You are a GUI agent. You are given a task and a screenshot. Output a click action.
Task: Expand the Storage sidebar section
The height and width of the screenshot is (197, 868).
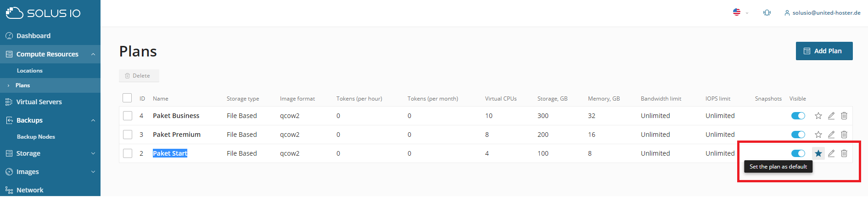click(x=50, y=153)
